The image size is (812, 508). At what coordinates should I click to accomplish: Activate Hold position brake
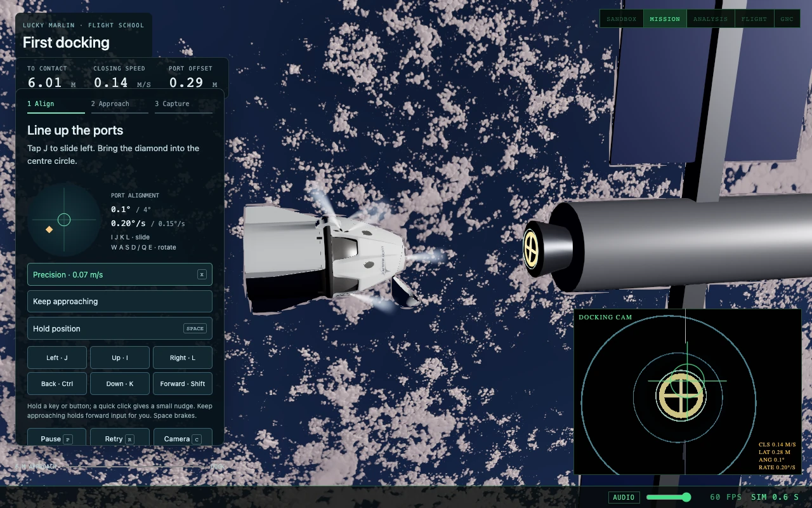click(120, 328)
